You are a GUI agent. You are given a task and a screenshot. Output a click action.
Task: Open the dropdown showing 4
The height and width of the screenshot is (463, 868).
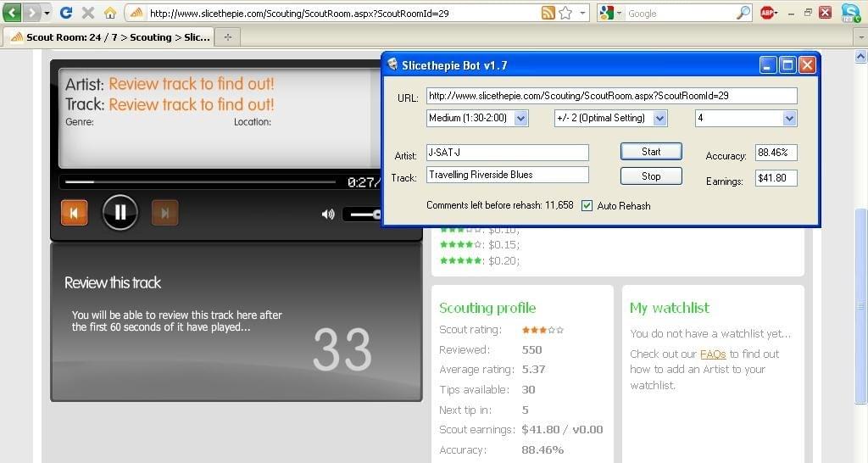pos(746,118)
